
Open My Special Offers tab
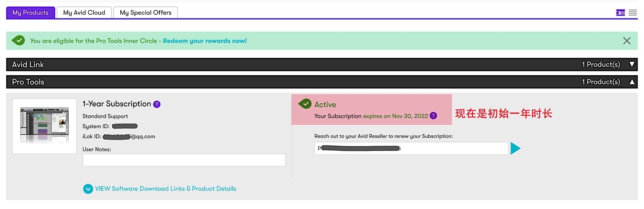click(x=146, y=12)
